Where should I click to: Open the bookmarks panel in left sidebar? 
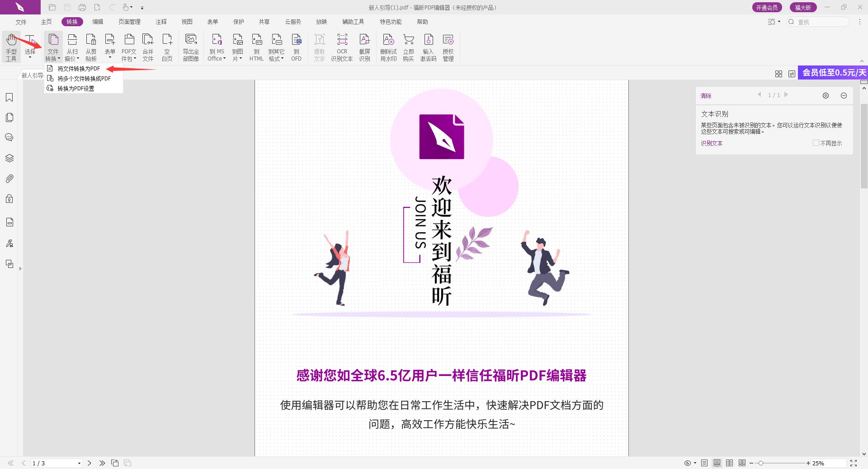coord(9,97)
